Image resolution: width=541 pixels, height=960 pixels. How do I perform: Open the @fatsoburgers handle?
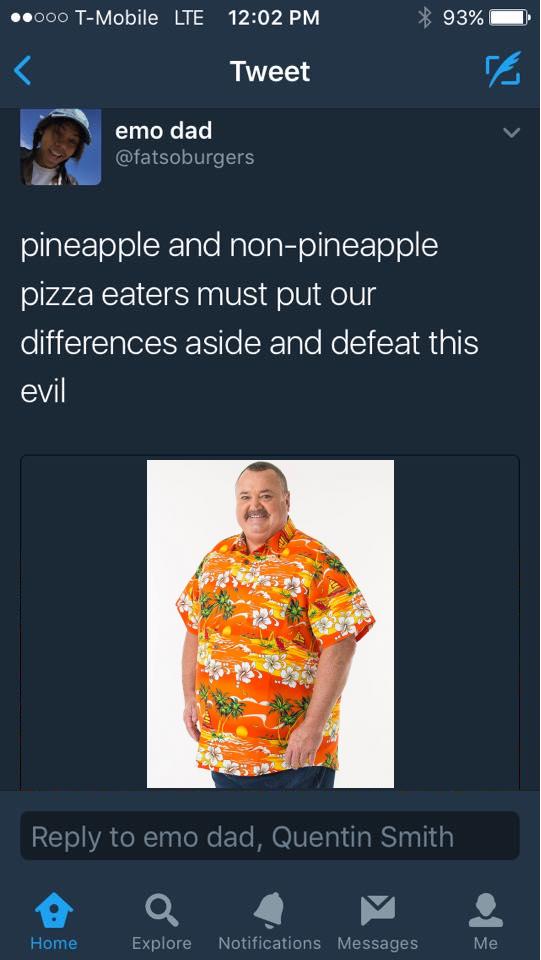point(184,157)
